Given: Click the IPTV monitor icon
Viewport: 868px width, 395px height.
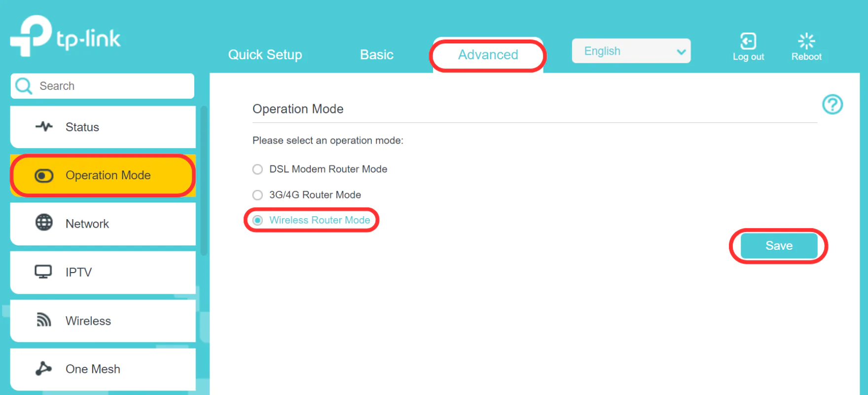Looking at the screenshot, I should point(43,272).
